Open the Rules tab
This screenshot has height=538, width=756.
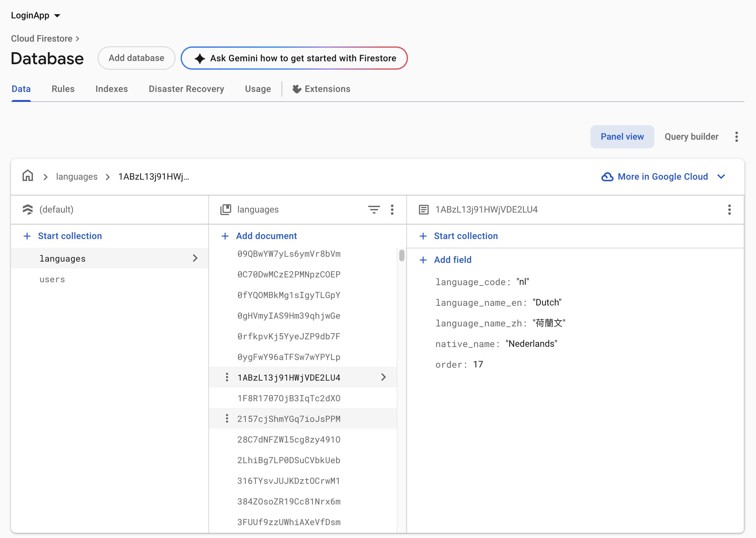(x=63, y=89)
